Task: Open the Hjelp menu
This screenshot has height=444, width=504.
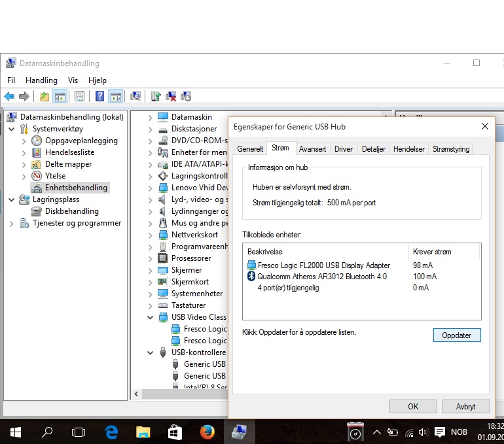Action: (x=98, y=80)
